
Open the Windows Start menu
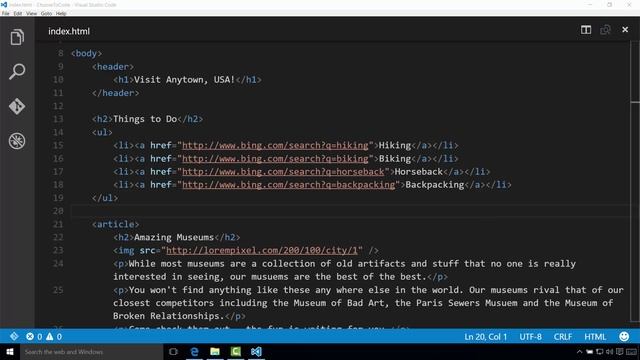10,351
